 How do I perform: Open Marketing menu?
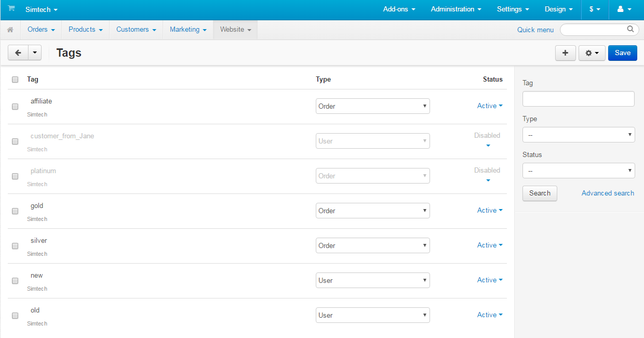tap(188, 30)
